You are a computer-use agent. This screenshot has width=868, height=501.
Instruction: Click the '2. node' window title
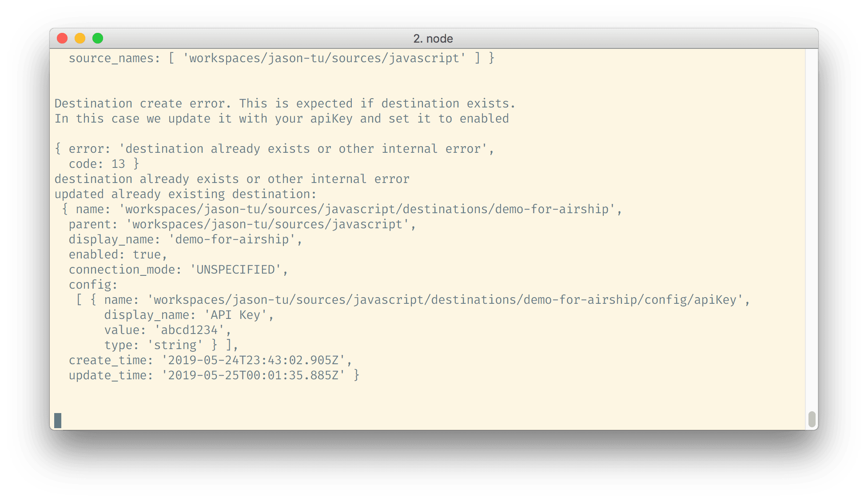[x=433, y=39]
